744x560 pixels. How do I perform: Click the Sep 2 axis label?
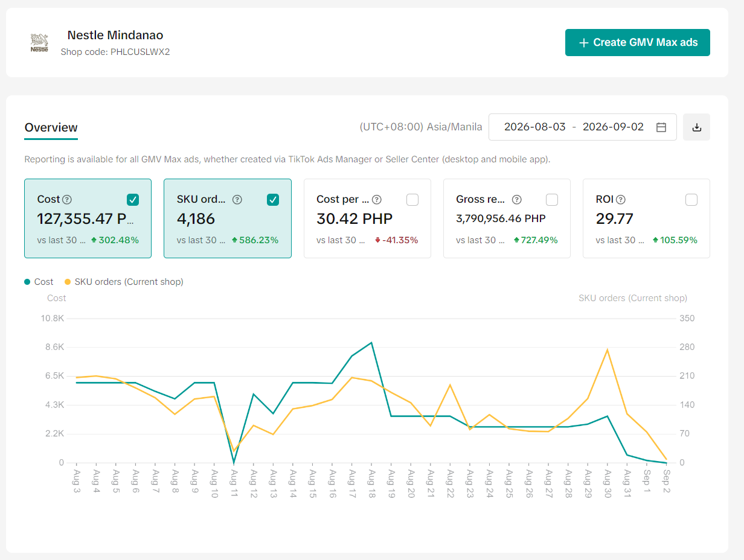pyautogui.click(x=666, y=482)
